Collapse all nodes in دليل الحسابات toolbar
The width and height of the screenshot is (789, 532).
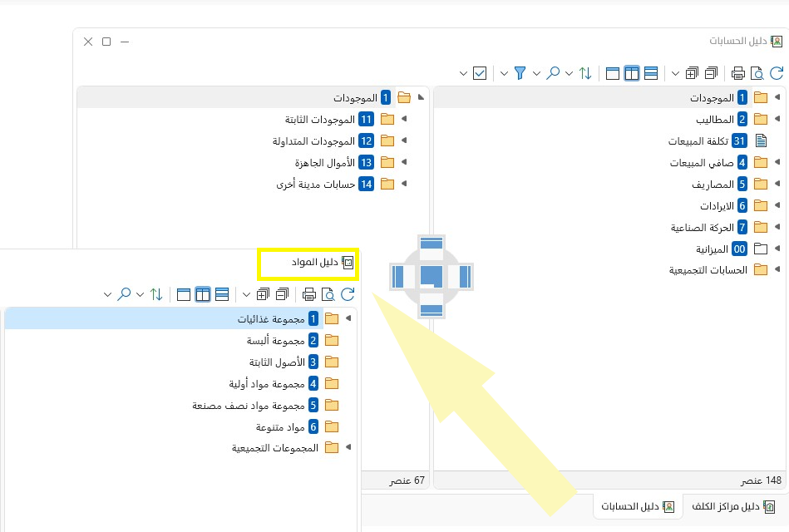point(712,73)
